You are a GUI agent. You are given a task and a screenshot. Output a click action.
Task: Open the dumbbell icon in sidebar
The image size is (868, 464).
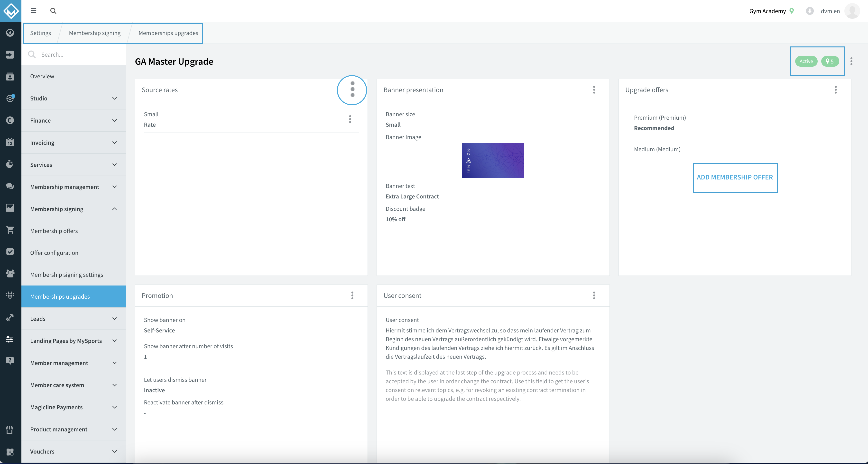(x=10, y=317)
